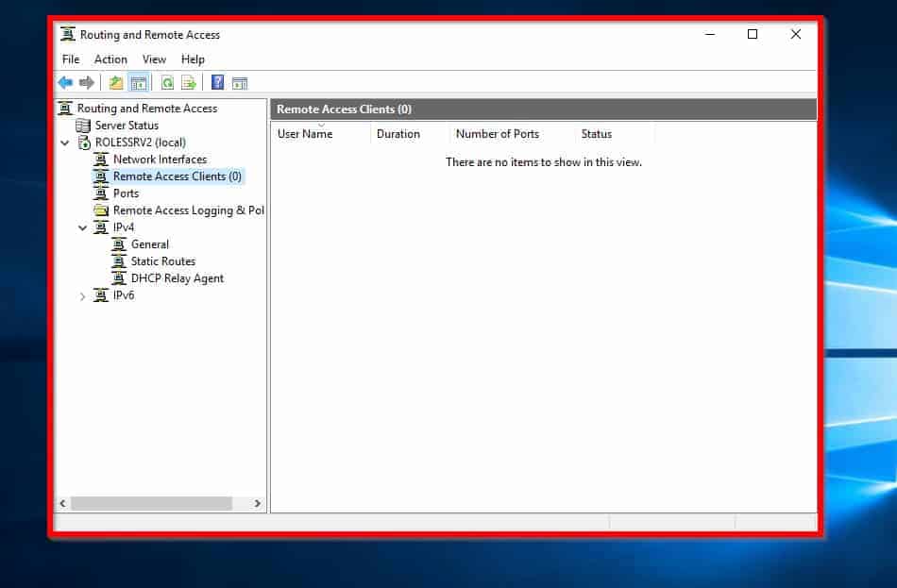Click the rightmost Action Pane toolbar icon
Screen dimensions: 897x588
[x=240, y=82]
